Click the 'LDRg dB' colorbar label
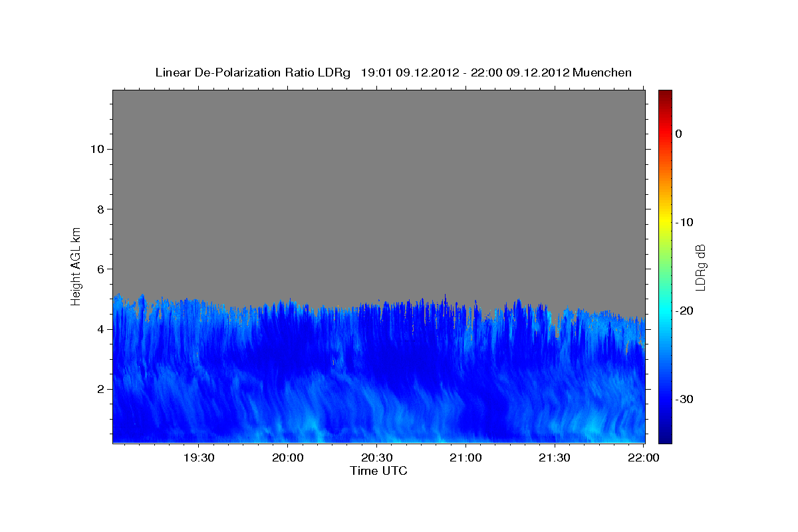This screenshot has width=798, height=532. [x=700, y=267]
